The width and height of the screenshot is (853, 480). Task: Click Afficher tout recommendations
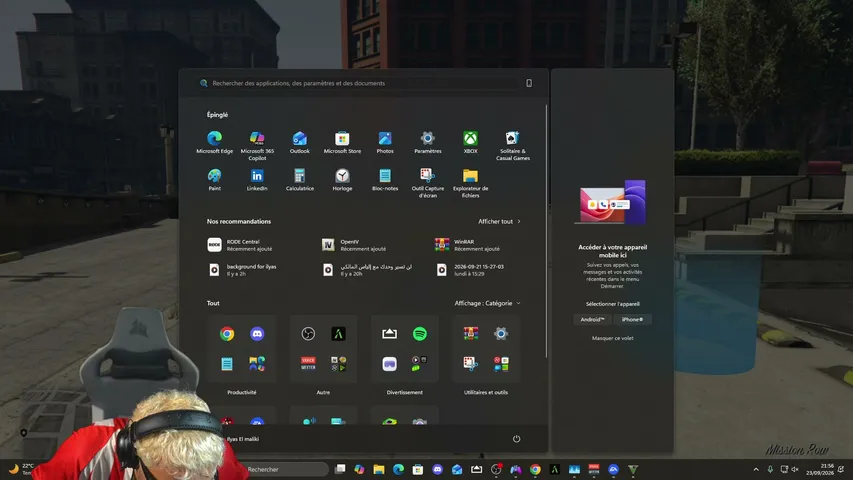499,221
